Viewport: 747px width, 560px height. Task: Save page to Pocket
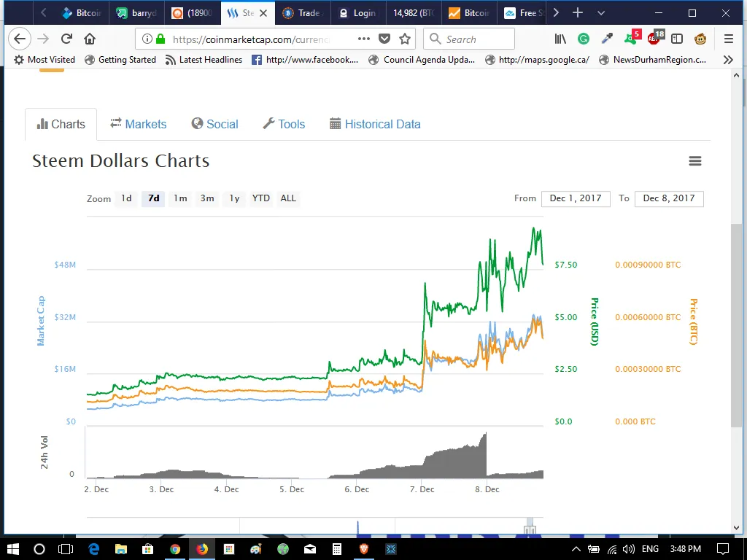384,39
